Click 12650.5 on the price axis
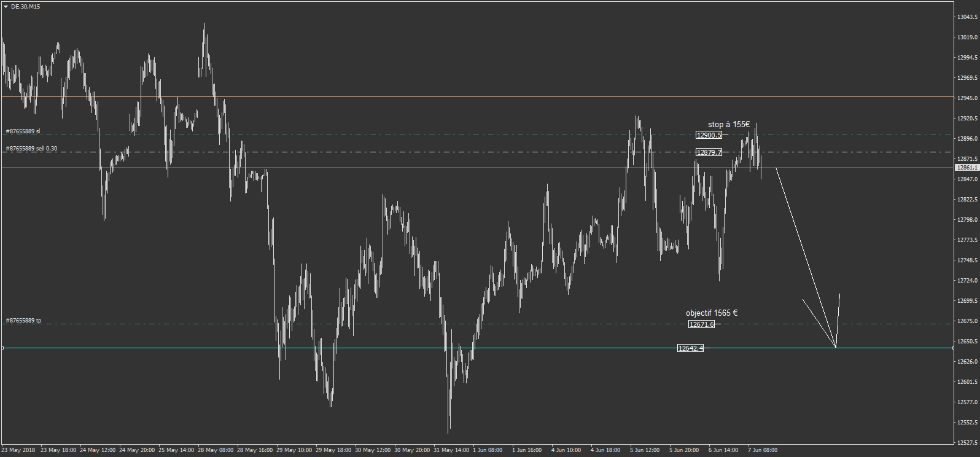Image resolution: width=980 pixels, height=457 pixels. [967, 342]
